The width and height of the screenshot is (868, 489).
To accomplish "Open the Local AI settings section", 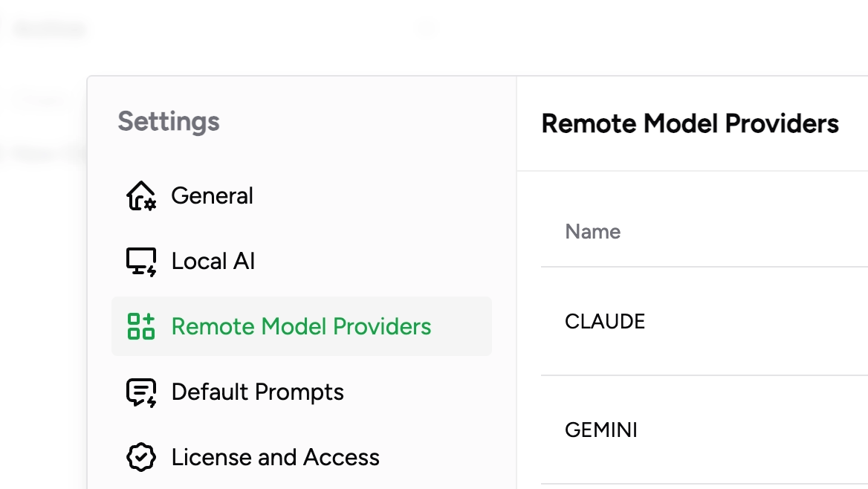I will coord(213,261).
